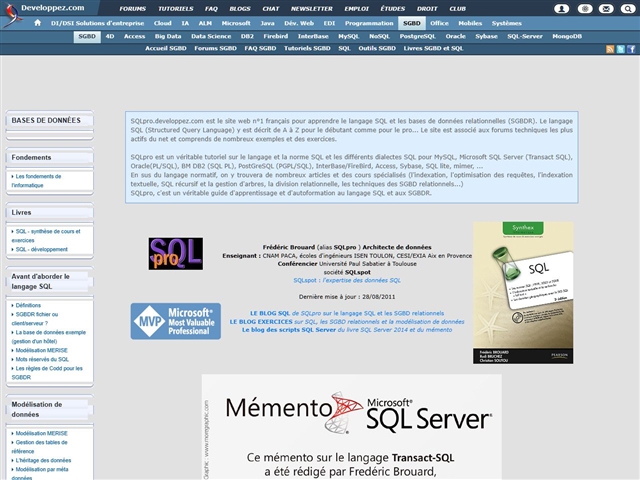This screenshot has height=480, width=640.
Task: Open the FAQ top menu
Action: (x=211, y=9)
